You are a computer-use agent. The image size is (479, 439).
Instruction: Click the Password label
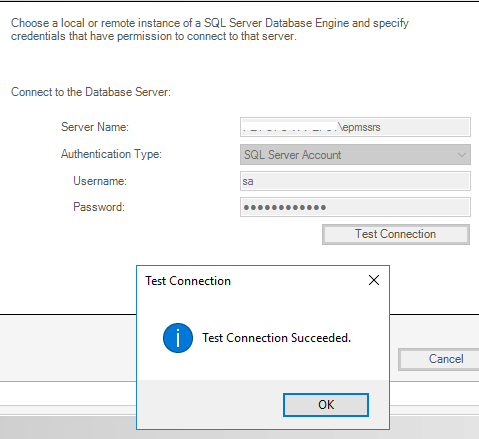click(99, 207)
